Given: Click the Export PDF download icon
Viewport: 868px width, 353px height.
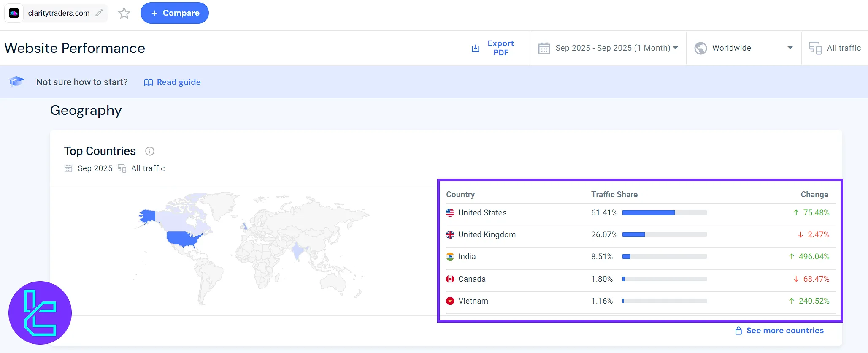Looking at the screenshot, I should [x=476, y=48].
